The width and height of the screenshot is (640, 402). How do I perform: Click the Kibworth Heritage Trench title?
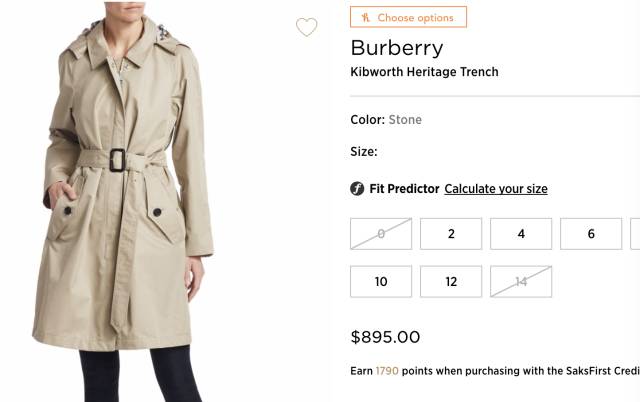[x=424, y=72]
